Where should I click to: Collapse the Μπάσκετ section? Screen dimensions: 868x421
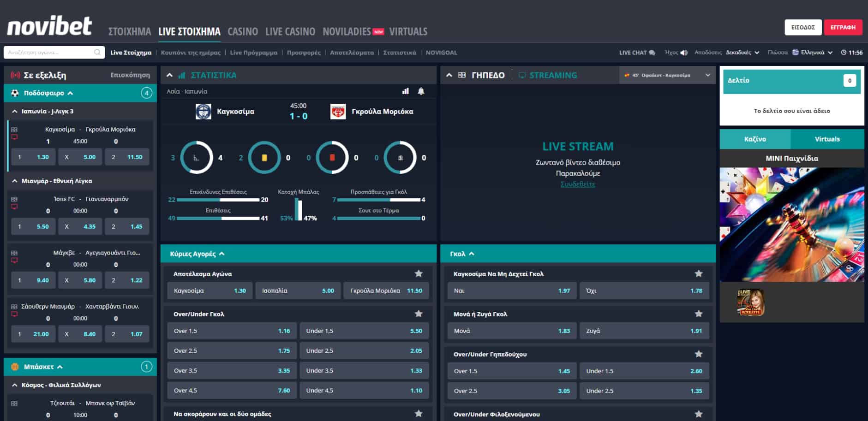(x=60, y=367)
